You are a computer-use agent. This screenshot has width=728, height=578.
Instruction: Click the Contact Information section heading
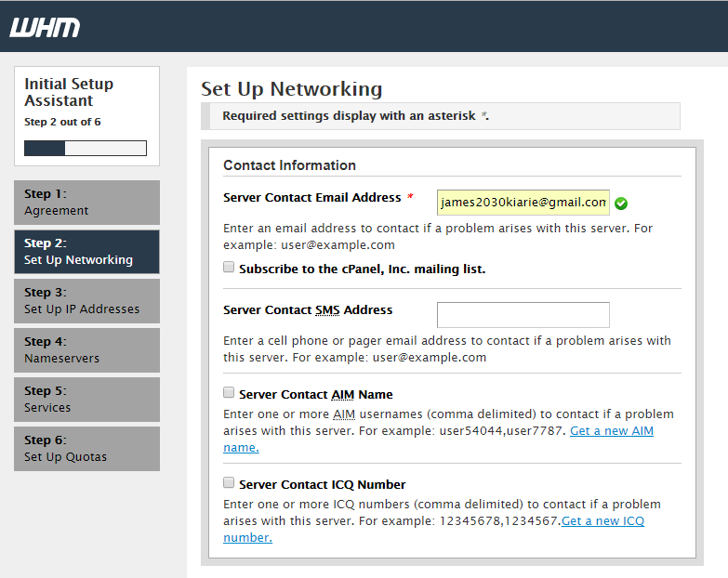tap(289, 165)
